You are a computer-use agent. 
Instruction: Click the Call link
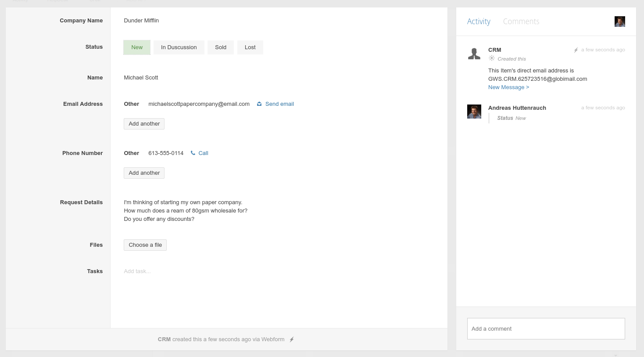[x=203, y=153]
